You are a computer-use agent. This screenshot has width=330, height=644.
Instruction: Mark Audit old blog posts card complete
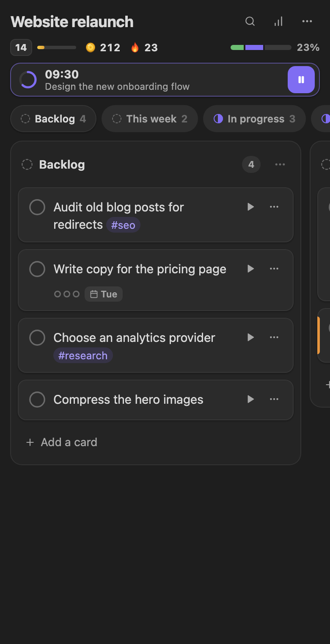pos(37,207)
